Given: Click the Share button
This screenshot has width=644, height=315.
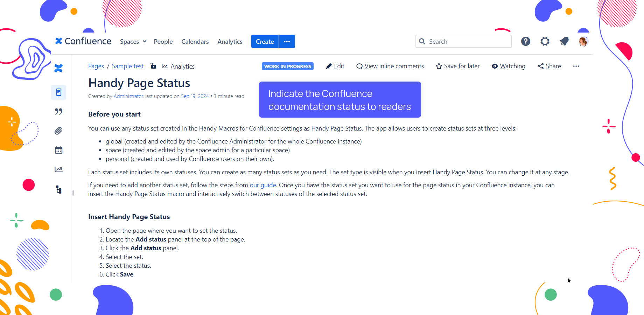Looking at the screenshot, I should pyautogui.click(x=549, y=66).
